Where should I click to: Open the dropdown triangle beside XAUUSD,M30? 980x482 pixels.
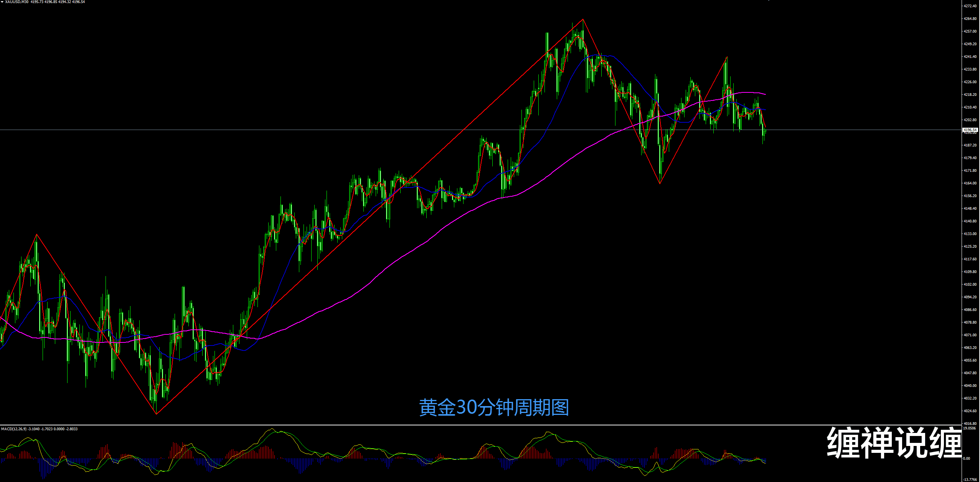(x=2, y=2)
